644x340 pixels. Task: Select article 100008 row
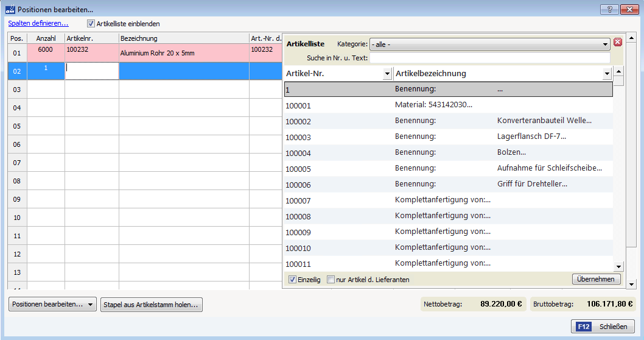(x=449, y=216)
